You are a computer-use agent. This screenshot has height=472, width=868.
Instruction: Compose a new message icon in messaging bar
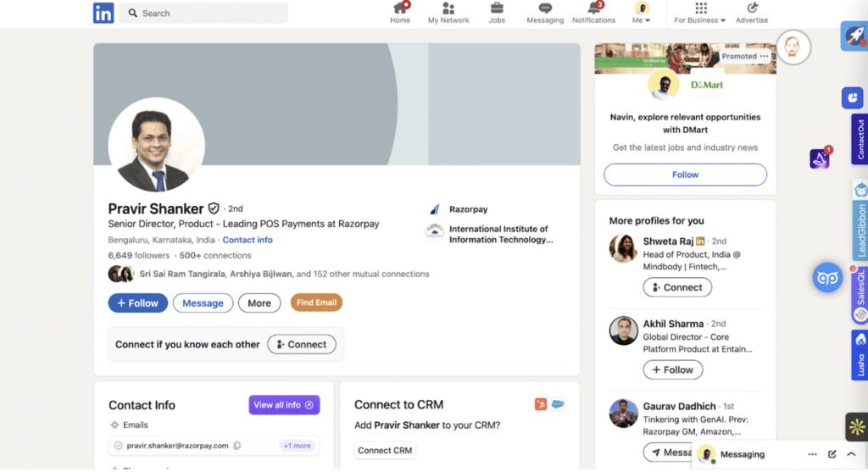click(x=832, y=454)
